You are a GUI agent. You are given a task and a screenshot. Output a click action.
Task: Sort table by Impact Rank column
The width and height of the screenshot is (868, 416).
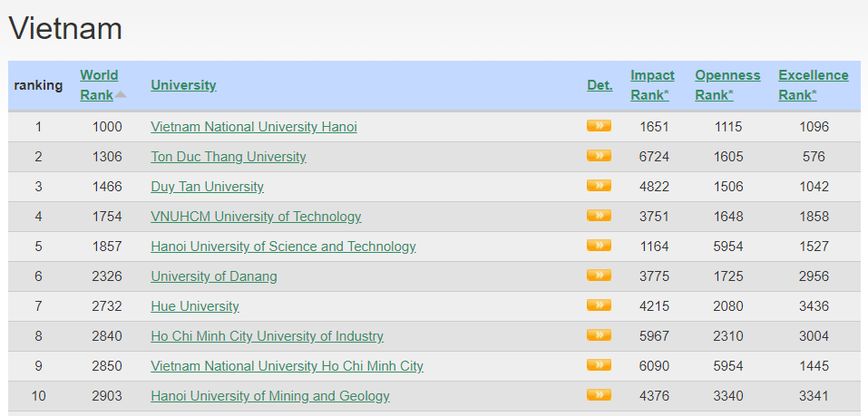coord(652,85)
